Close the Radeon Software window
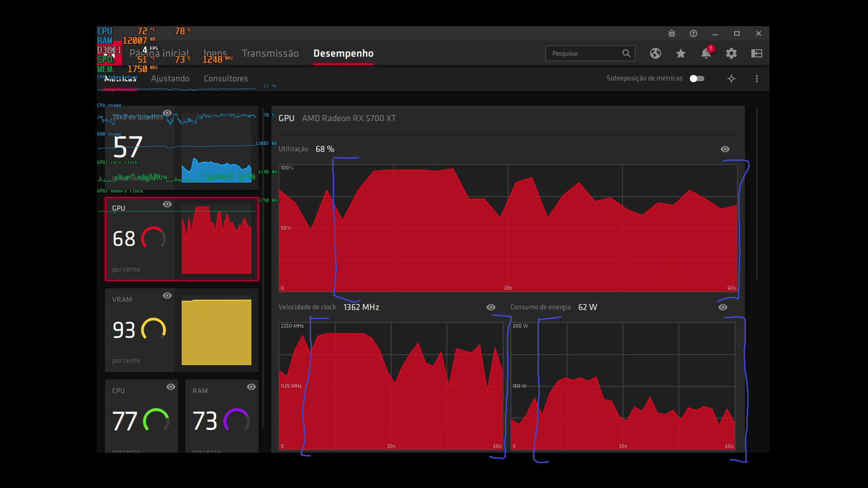 [759, 33]
